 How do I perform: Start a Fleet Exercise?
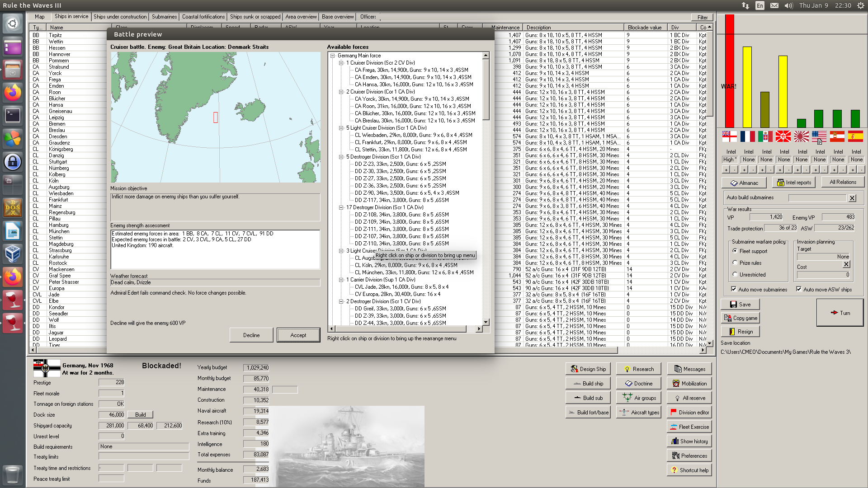click(x=689, y=427)
